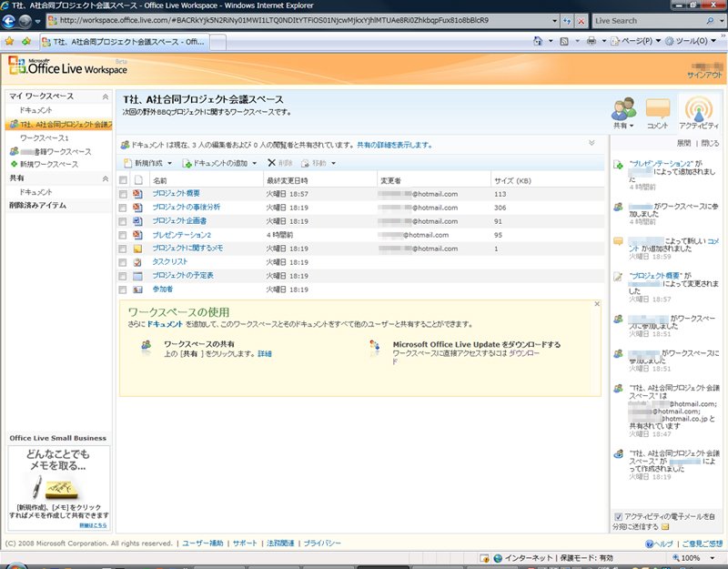This screenshot has width=728, height=569.
Task: Click the ドキュメントの追加 add icon
Action: [187, 164]
